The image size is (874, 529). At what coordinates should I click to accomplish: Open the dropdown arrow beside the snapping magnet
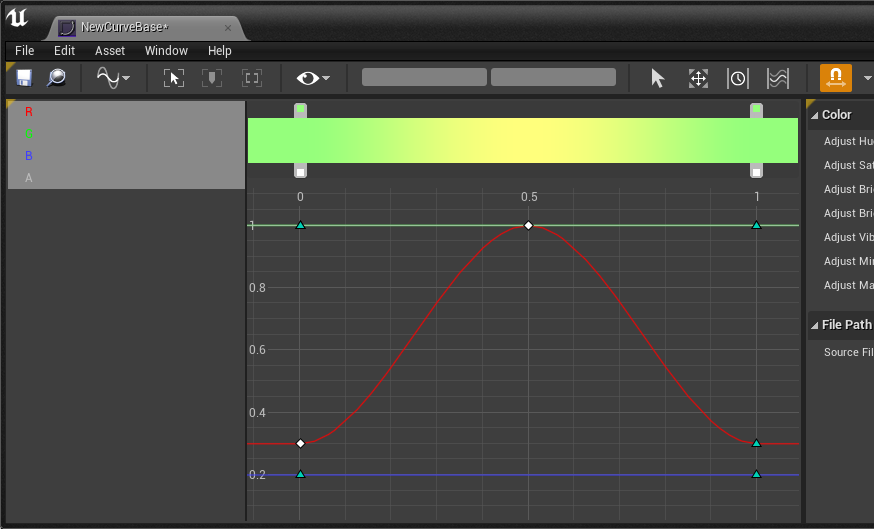coord(867,78)
